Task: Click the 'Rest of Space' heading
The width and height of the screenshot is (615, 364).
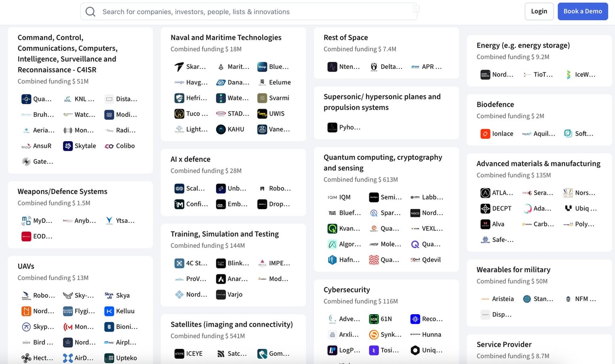Action: [x=346, y=37]
